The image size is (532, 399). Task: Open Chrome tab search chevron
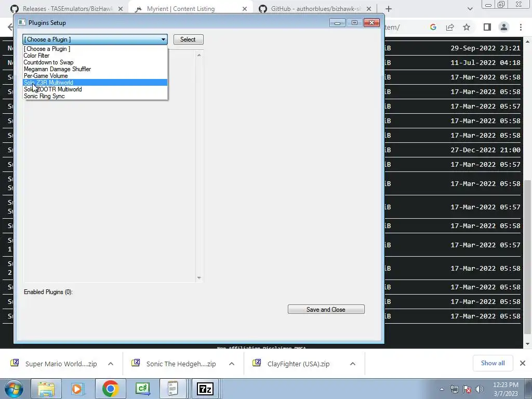(x=470, y=9)
